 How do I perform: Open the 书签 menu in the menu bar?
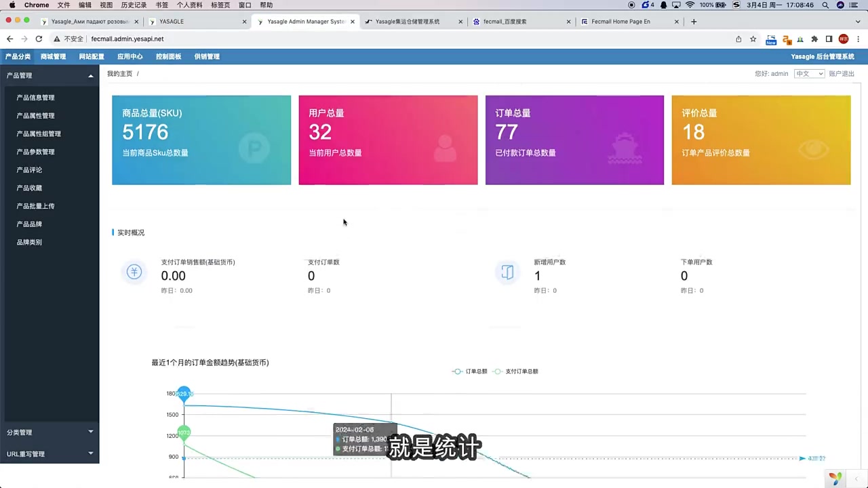(161, 5)
